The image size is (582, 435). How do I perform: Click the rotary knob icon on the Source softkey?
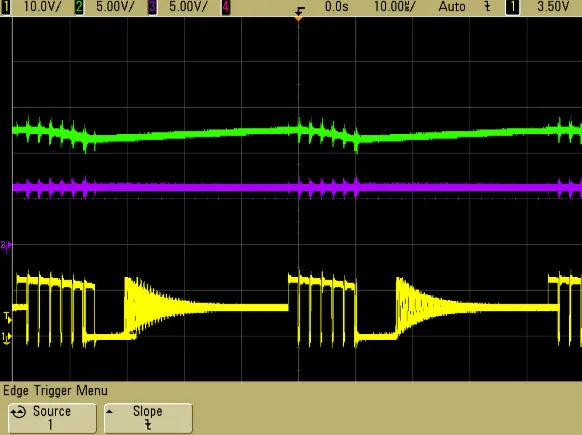point(19,412)
